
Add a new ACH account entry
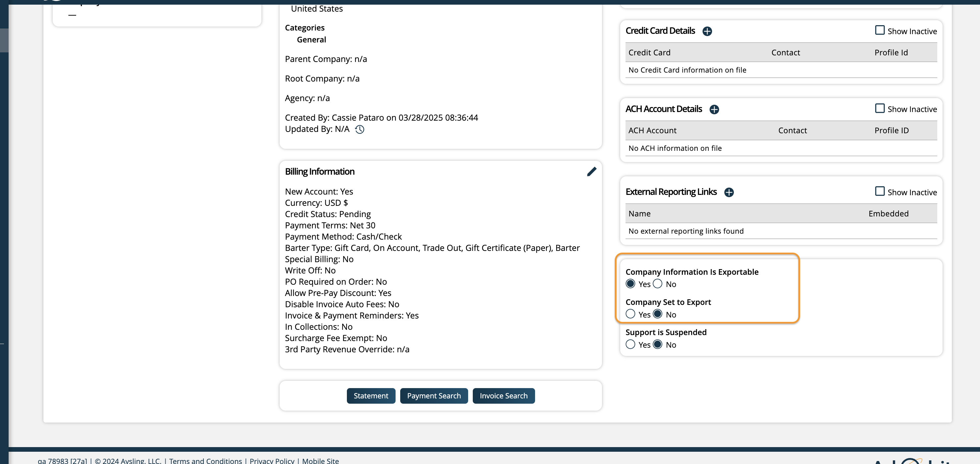714,110
